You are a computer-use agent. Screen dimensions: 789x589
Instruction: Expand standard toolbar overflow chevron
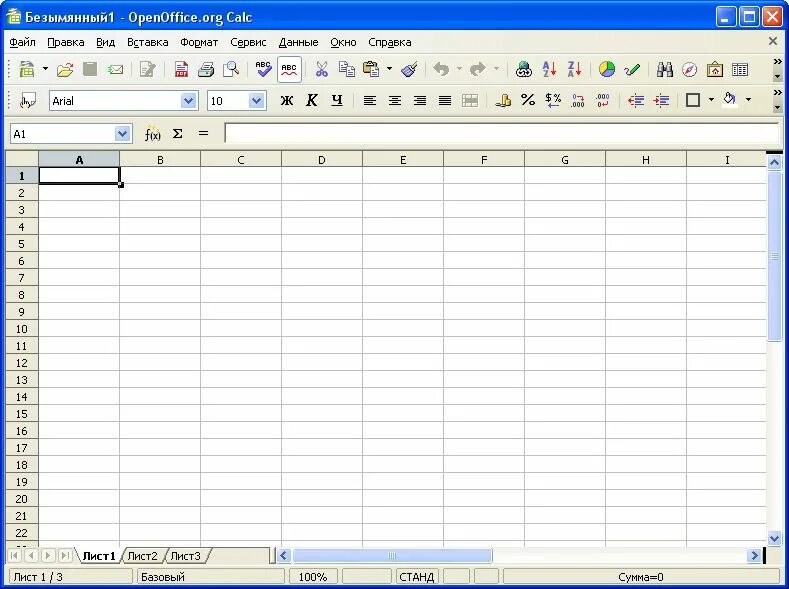tap(777, 62)
